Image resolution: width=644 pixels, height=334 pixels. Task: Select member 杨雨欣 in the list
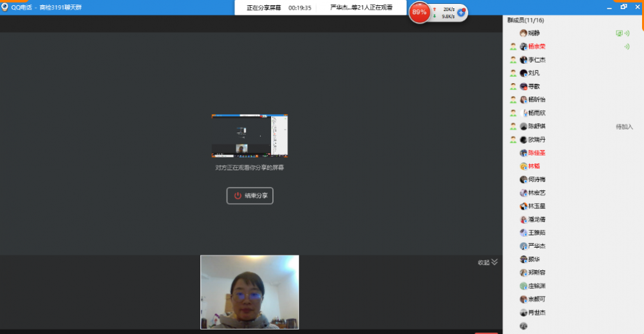(537, 113)
